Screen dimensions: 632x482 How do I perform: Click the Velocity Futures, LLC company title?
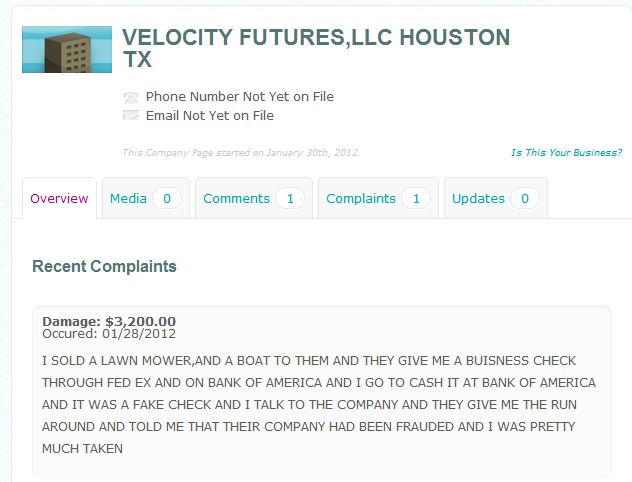(316, 48)
